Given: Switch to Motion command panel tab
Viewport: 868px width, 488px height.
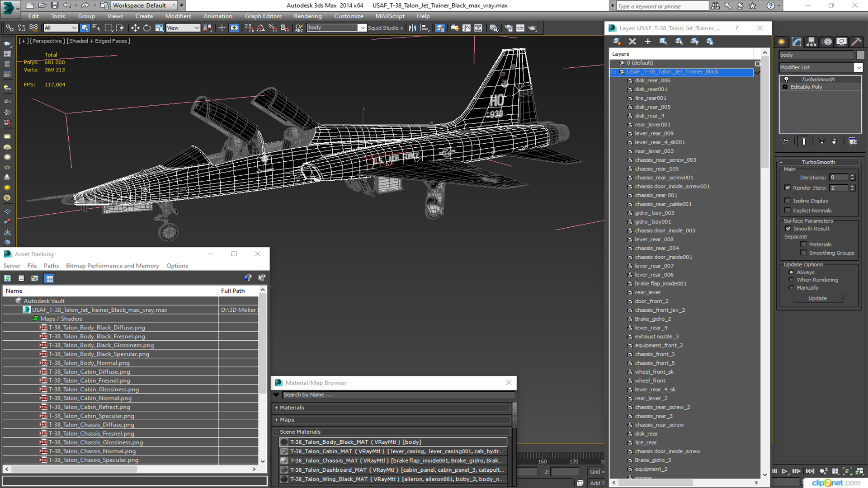Looking at the screenshot, I should click(x=827, y=42).
